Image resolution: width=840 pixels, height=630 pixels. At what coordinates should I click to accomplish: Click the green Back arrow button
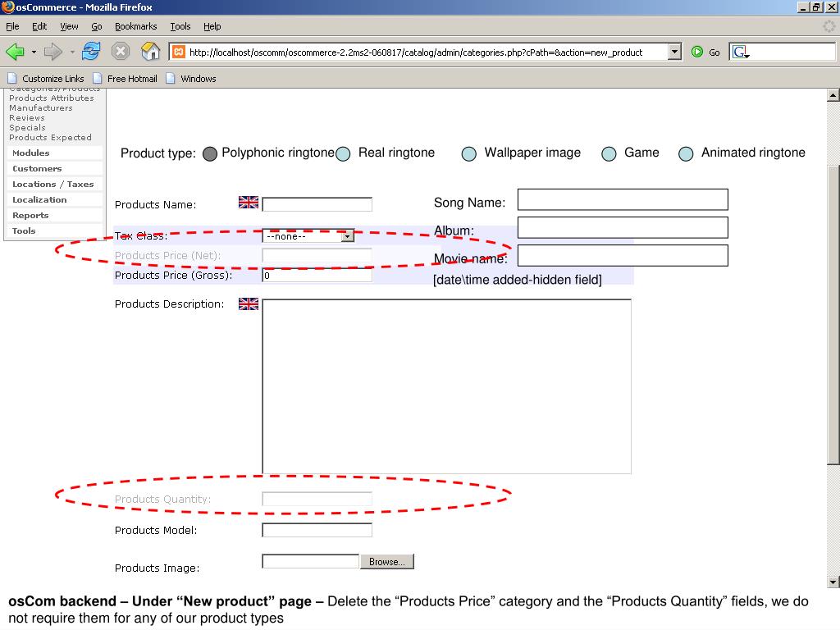(15, 52)
